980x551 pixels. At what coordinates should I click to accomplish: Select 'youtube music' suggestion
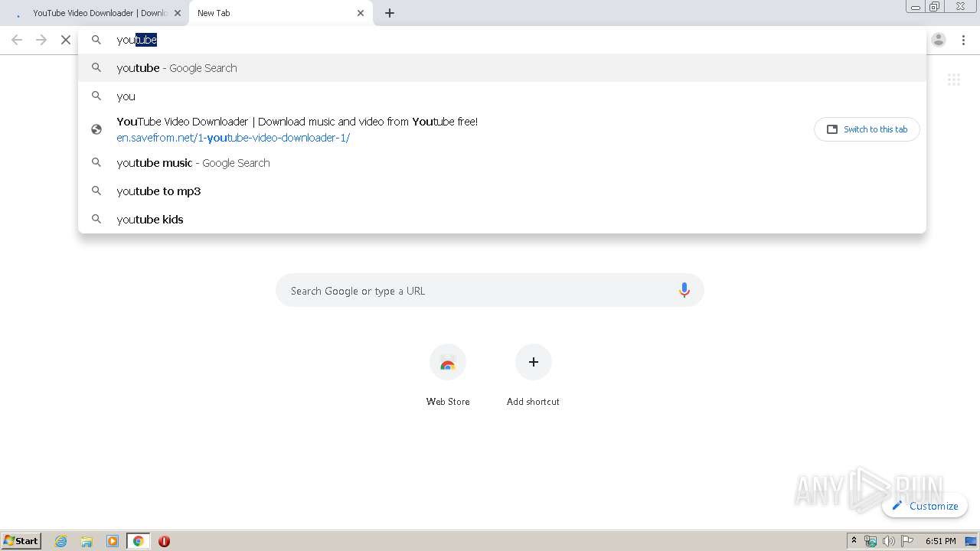click(502, 163)
